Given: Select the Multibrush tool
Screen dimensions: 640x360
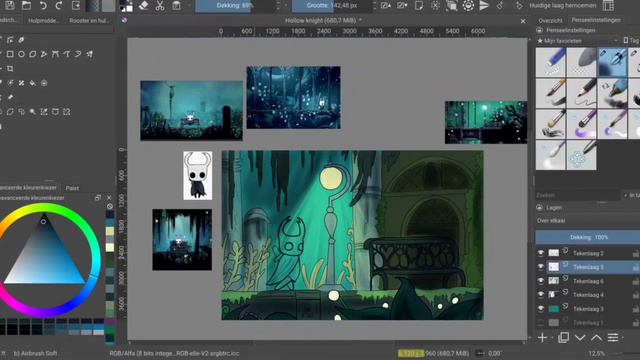Looking at the screenshot, I should pyautogui.click(x=89, y=54).
